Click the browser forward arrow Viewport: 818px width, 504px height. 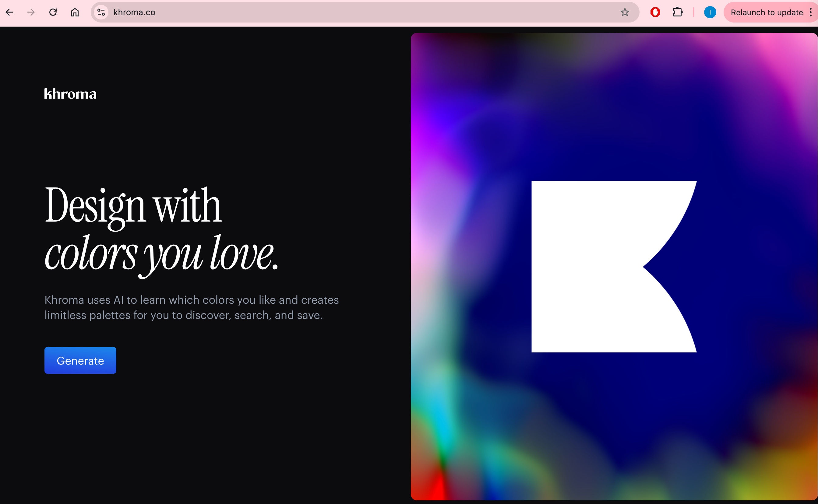31,12
